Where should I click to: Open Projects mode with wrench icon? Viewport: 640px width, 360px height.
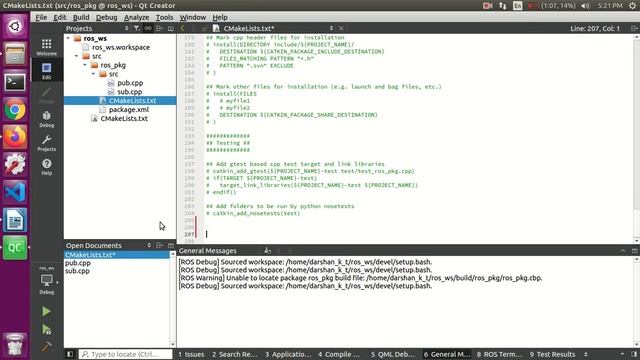coord(47,143)
